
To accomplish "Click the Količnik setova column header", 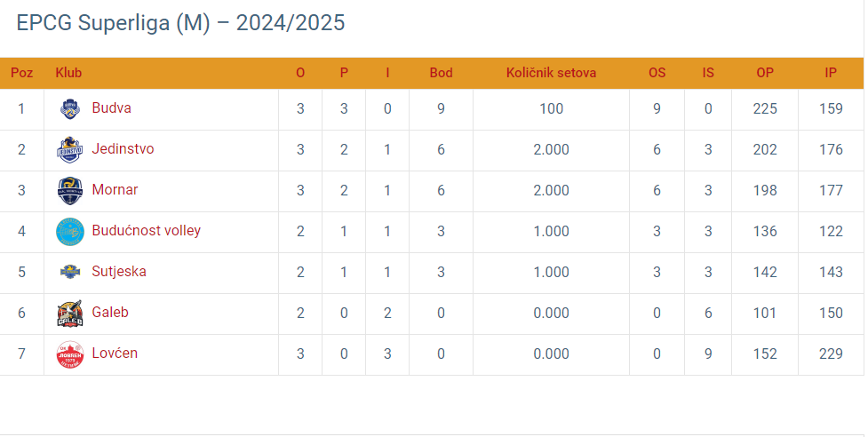I will (552, 73).
